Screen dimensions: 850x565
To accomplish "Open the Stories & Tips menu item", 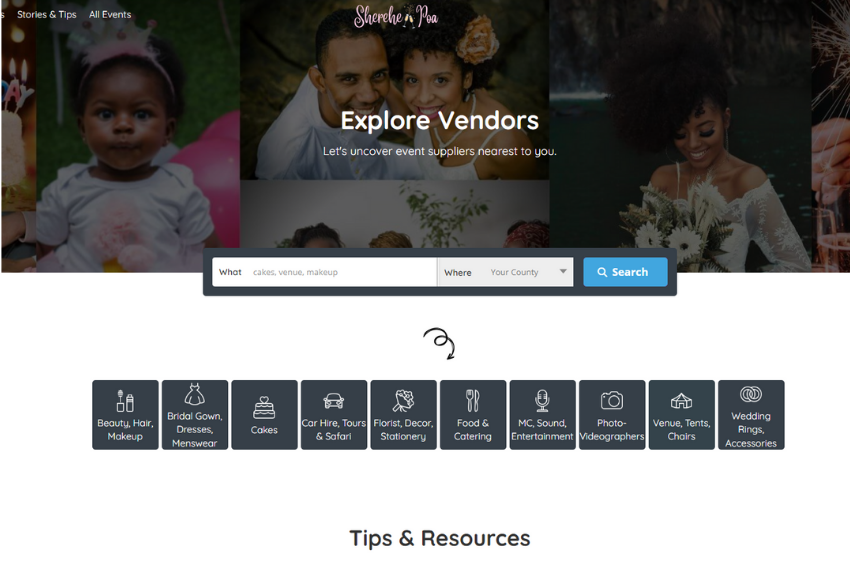I will 47,15.
